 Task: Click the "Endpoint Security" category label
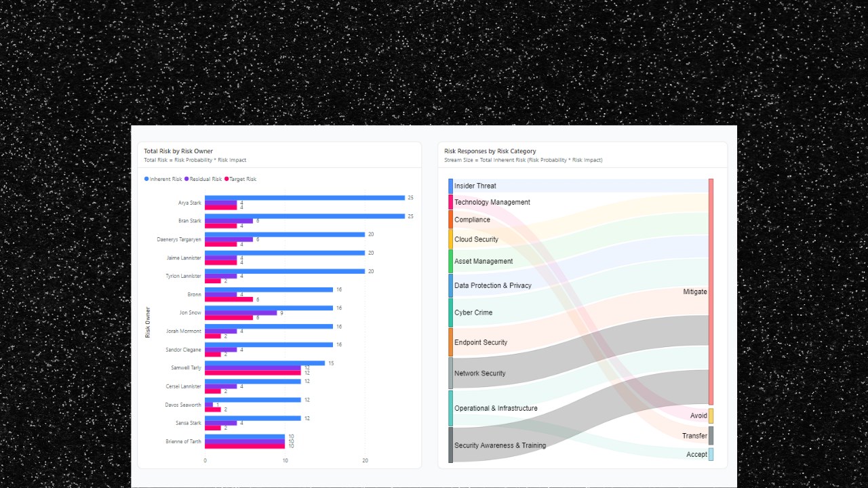(481, 342)
